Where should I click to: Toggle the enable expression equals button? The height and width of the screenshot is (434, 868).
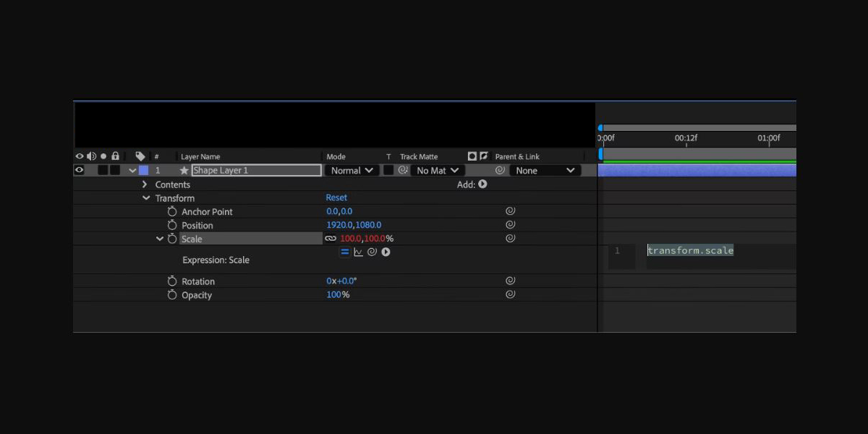345,252
